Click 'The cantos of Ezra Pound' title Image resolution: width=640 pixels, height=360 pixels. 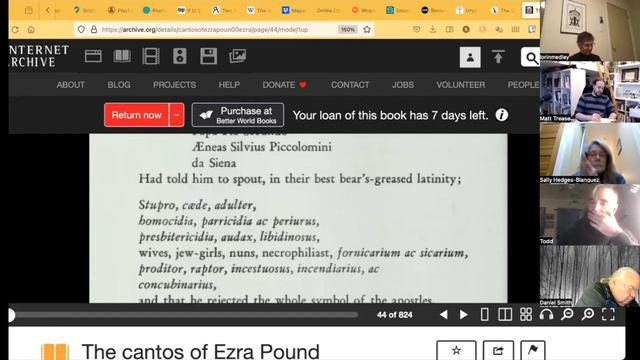[x=200, y=351]
